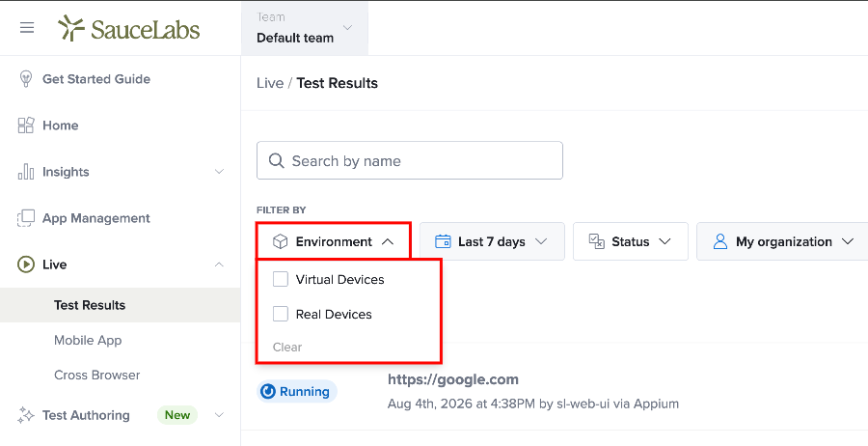Click the Real Devices label text

[x=334, y=314]
